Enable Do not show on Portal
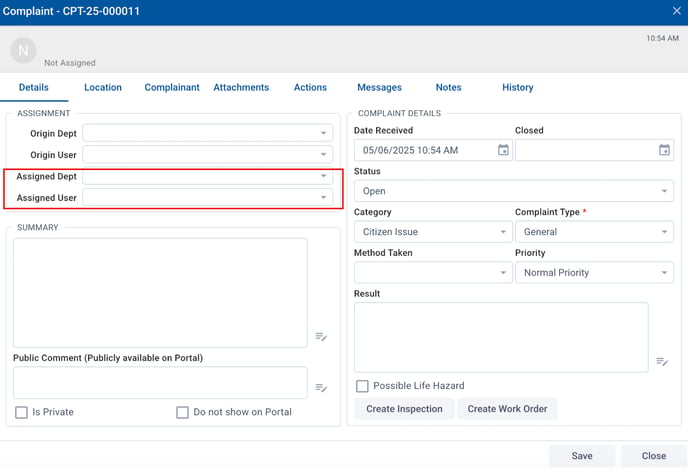688x468 pixels. tap(182, 412)
